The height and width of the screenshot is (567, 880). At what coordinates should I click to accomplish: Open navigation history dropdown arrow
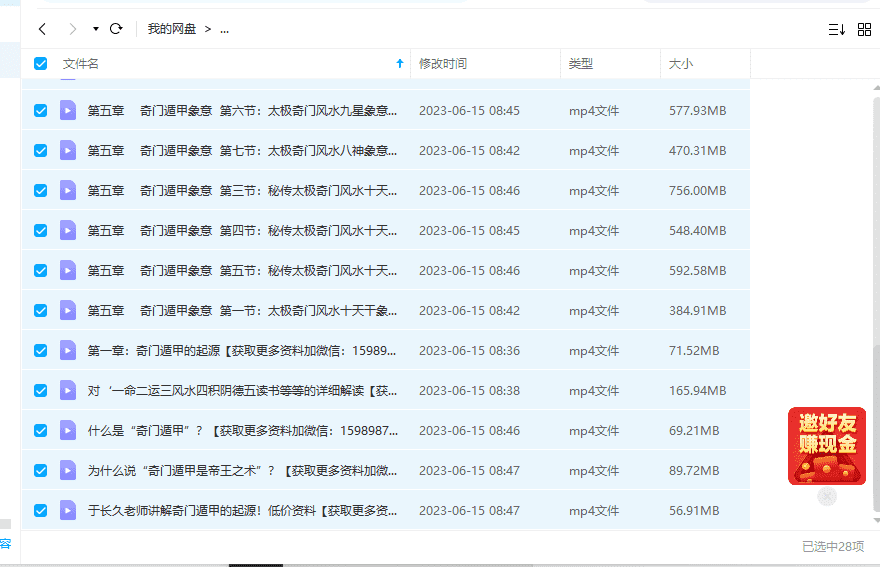95,29
